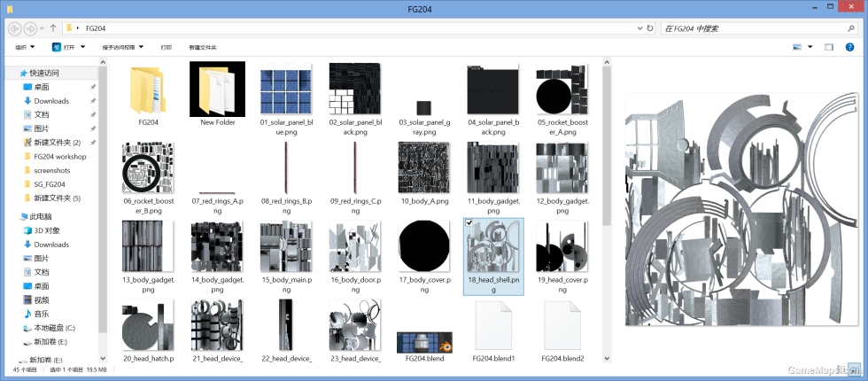Select 19_head_cover.png thumbnail

coord(562,246)
